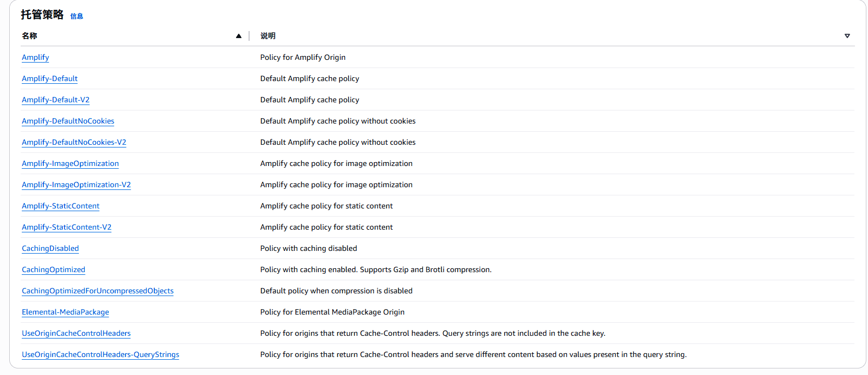Click the 说明 column header
This screenshot has width=868, height=375.
268,36
